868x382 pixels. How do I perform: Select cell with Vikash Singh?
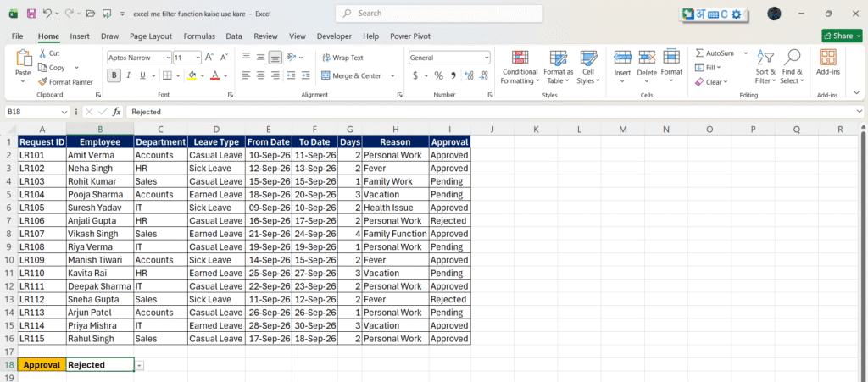click(x=100, y=234)
